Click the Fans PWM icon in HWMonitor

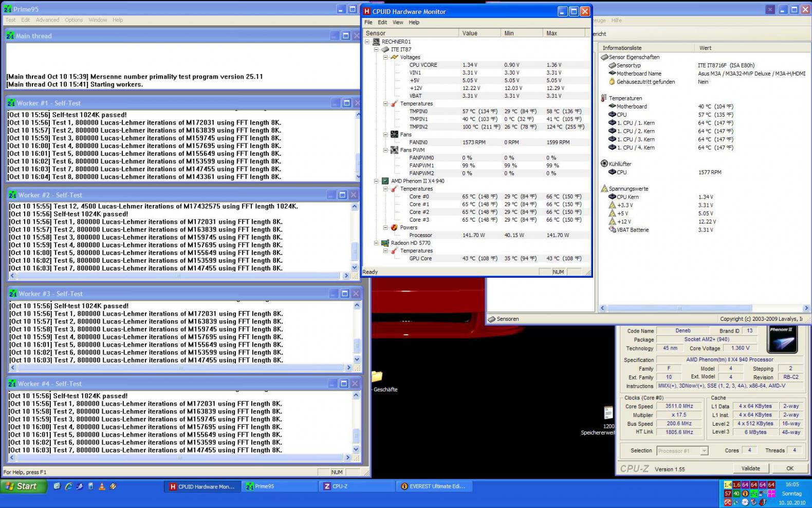[x=394, y=150]
